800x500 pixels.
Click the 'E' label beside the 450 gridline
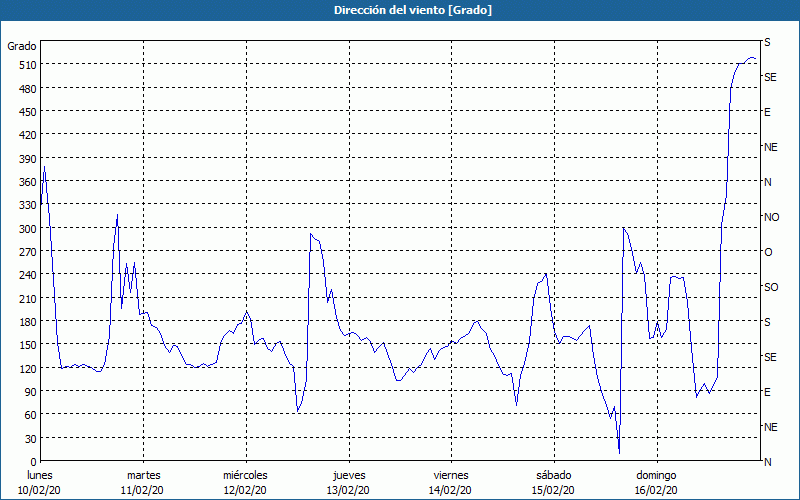coord(767,112)
